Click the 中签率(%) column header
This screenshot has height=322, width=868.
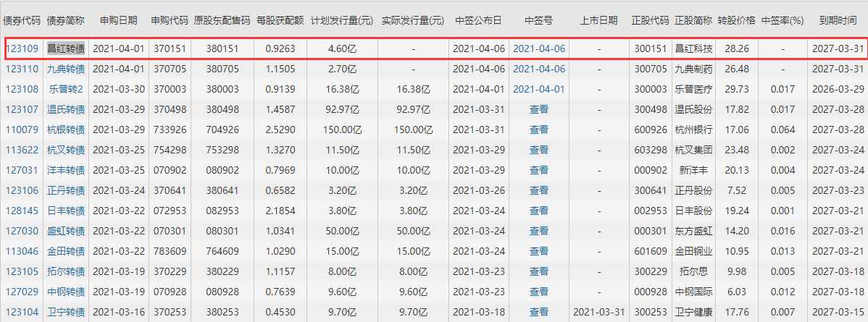click(783, 20)
